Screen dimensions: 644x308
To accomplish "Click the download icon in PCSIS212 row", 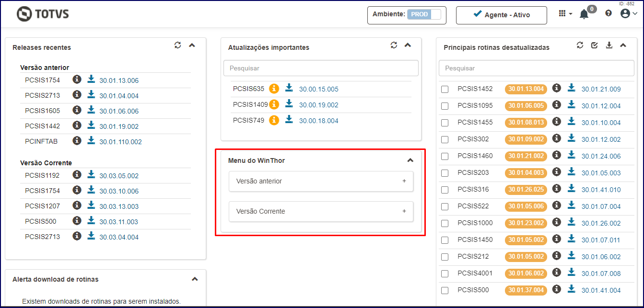I will click(571, 255).
